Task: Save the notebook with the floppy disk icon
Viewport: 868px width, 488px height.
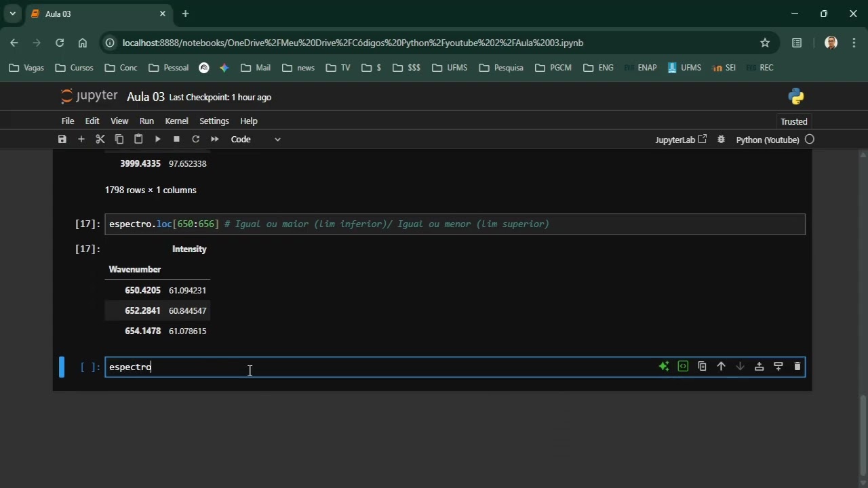Action: [62, 139]
